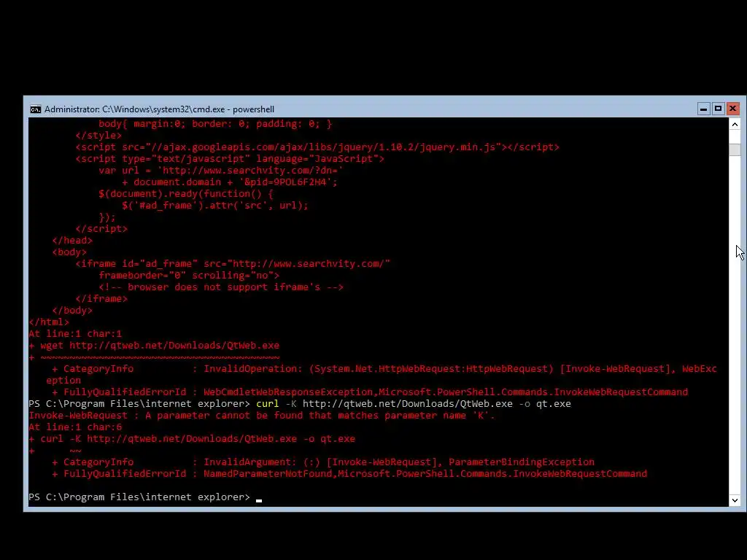Click the 'frameborder="0" scrolling="no">' line
747x560 pixels.
pyautogui.click(x=189, y=276)
